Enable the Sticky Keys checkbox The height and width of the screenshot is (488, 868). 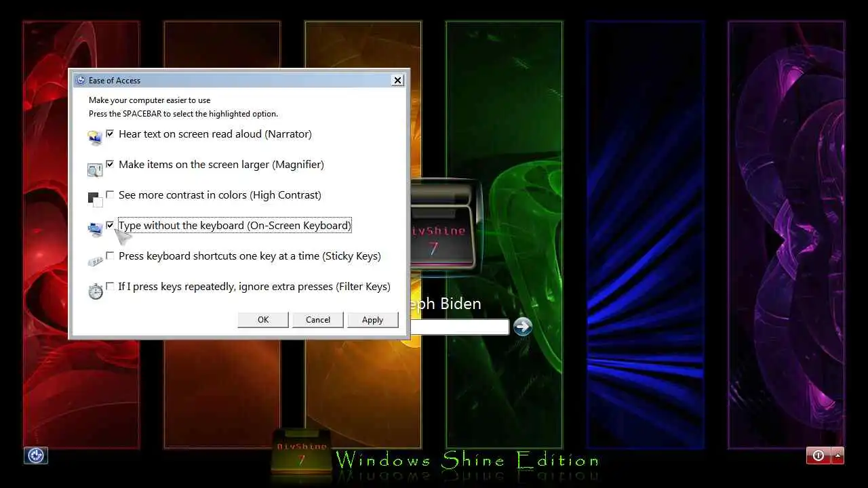(x=110, y=256)
